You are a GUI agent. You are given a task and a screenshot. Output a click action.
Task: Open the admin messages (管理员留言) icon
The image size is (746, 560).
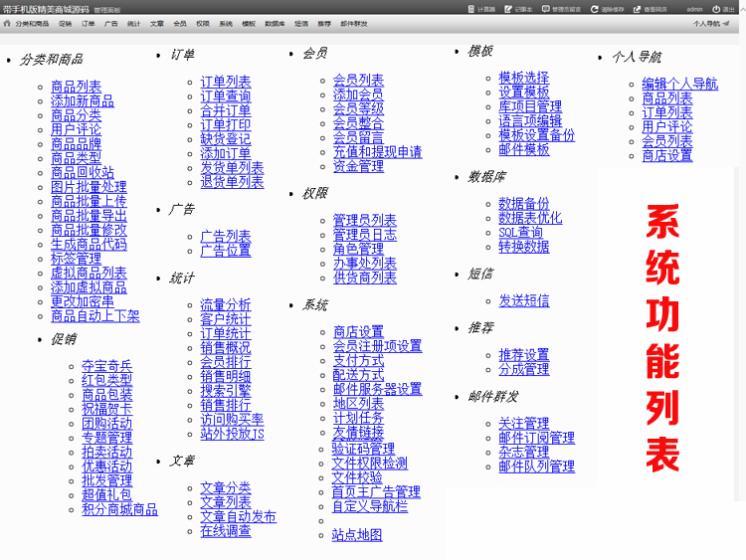coord(546,9)
